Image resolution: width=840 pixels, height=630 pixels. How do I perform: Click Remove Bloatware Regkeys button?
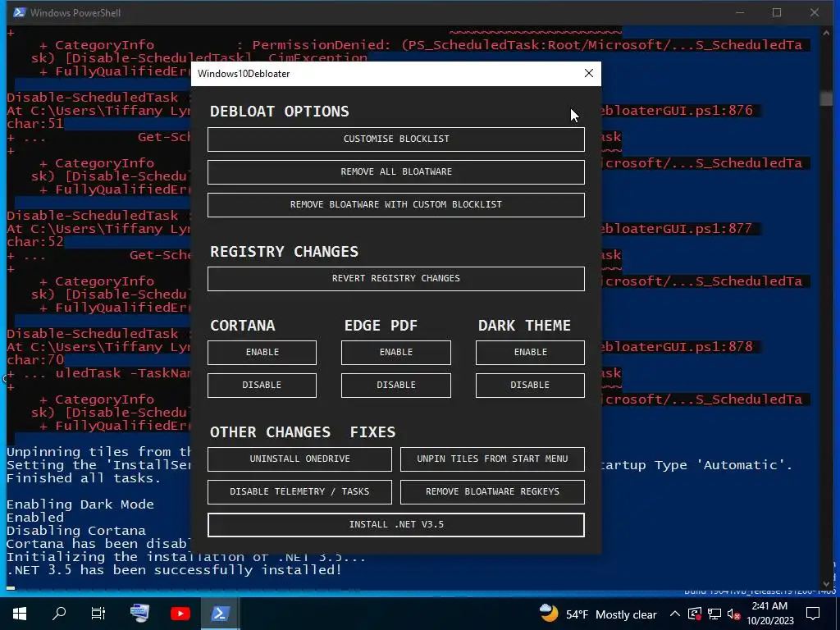coord(492,492)
